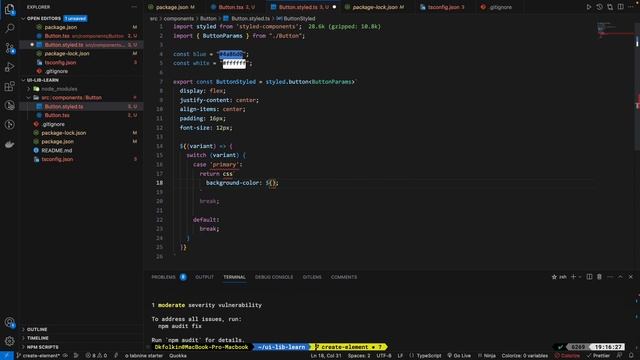
Task: Change Spaces: 2 indentation setting
Action: click(359, 356)
